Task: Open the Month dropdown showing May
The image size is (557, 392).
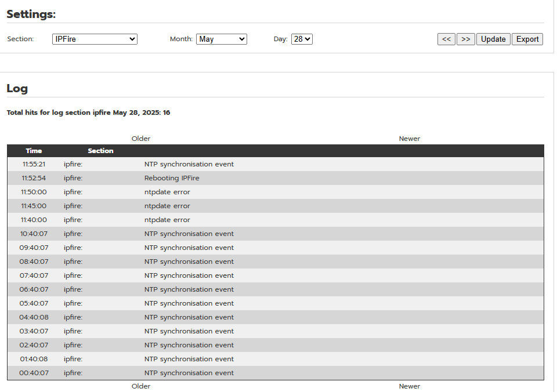Action: click(x=221, y=39)
